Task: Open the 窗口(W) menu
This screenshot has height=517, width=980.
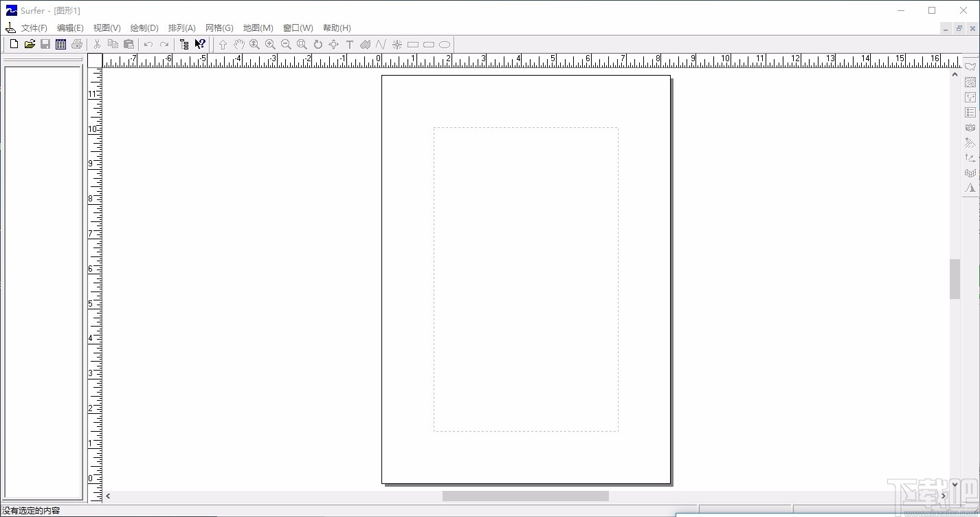Action: tap(298, 28)
